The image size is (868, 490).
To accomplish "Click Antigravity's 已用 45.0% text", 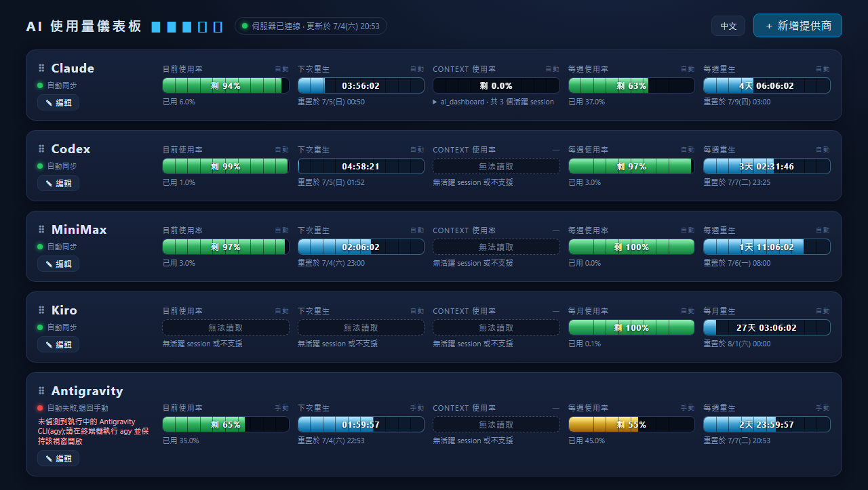I will coord(587,441).
